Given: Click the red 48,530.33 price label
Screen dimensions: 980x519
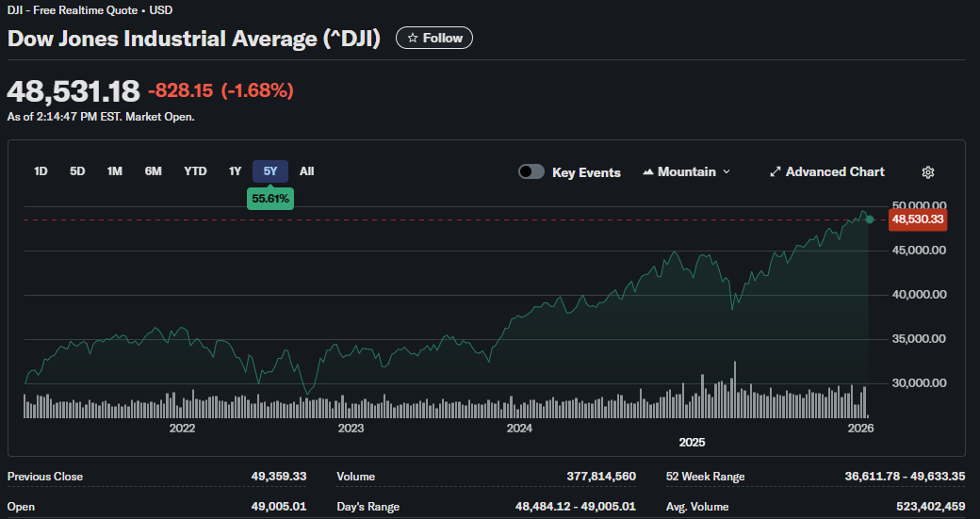Looking at the screenshot, I should (918, 219).
